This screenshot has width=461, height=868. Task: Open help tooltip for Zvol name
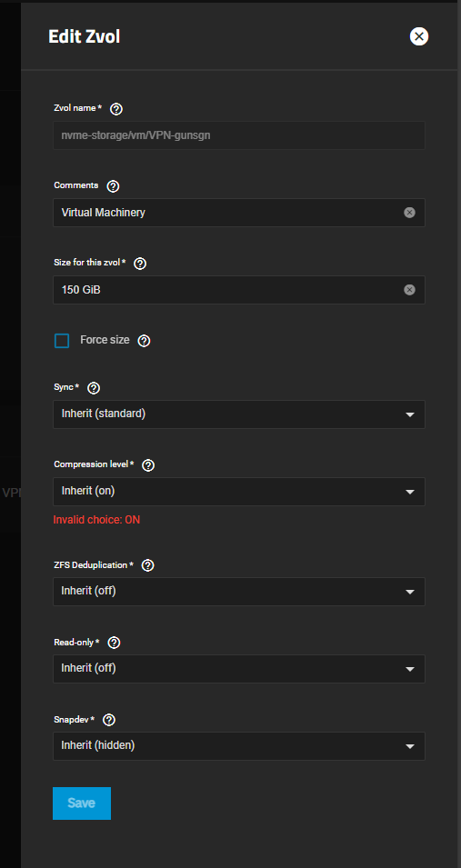coord(116,109)
